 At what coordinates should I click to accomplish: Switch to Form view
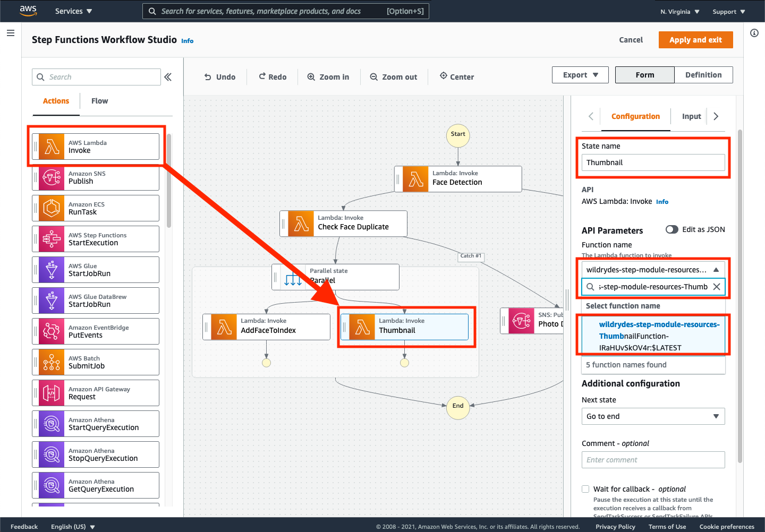(x=645, y=75)
